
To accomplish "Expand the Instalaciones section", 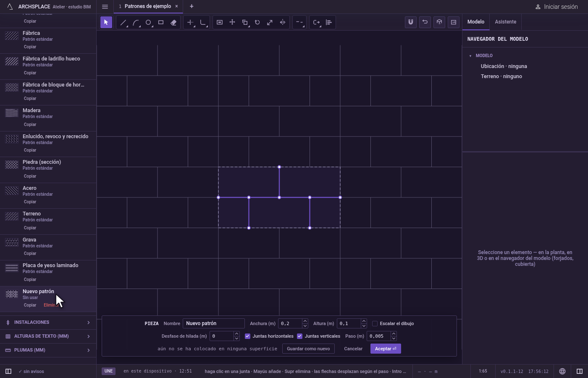I will tap(48, 323).
